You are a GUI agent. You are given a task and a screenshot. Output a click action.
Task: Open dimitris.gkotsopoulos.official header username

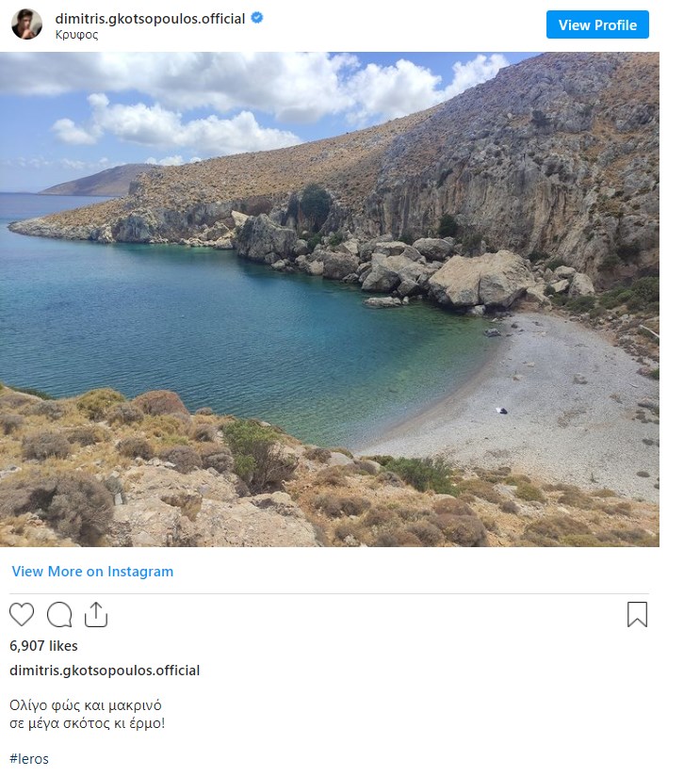coord(150,18)
